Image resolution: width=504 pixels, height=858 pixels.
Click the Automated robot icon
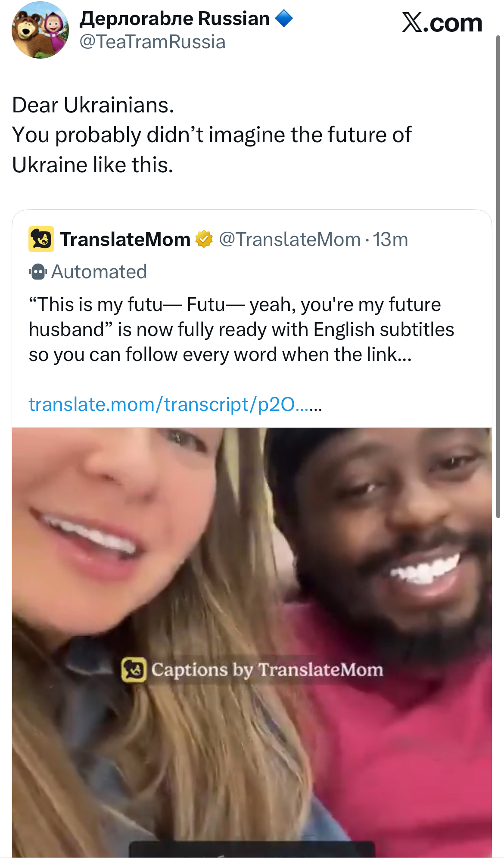[38, 272]
